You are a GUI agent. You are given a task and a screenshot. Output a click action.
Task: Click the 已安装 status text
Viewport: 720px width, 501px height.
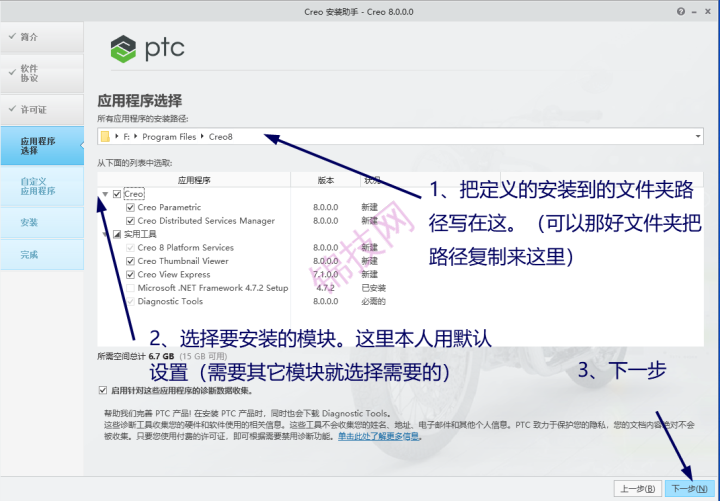pyautogui.click(x=373, y=288)
